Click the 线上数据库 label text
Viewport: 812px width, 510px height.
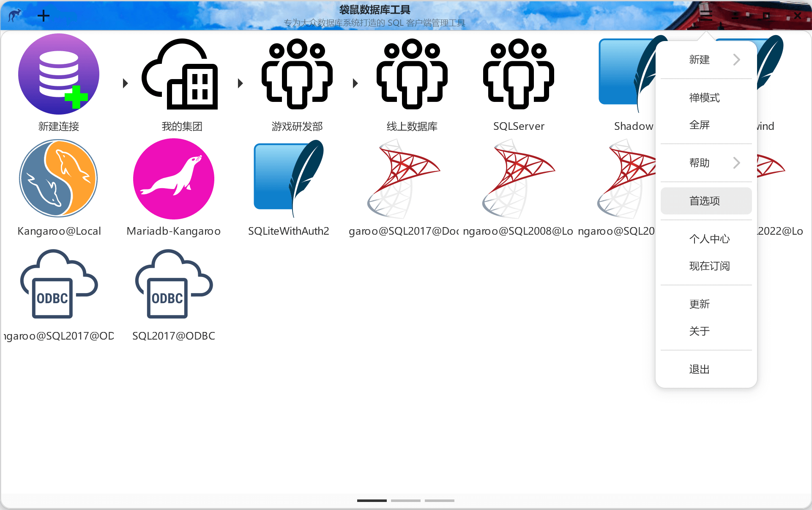(x=412, y=126)
